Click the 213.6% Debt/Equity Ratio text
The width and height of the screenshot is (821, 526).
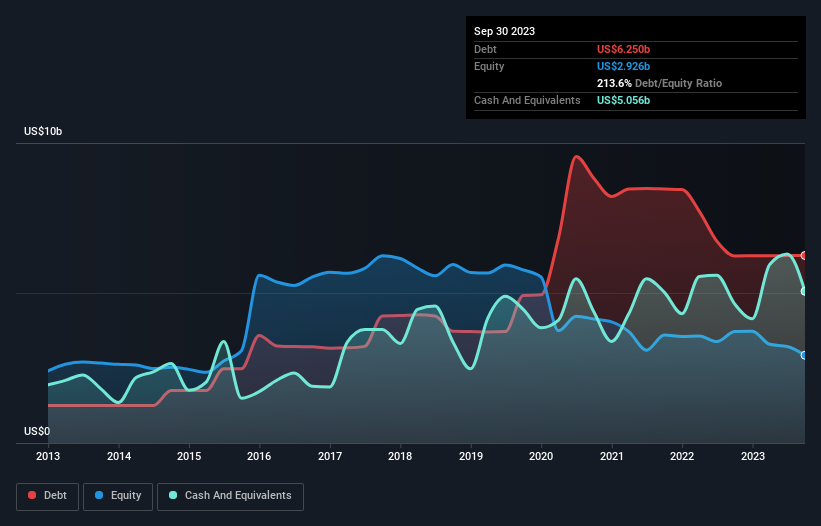[x=659, y=83]
